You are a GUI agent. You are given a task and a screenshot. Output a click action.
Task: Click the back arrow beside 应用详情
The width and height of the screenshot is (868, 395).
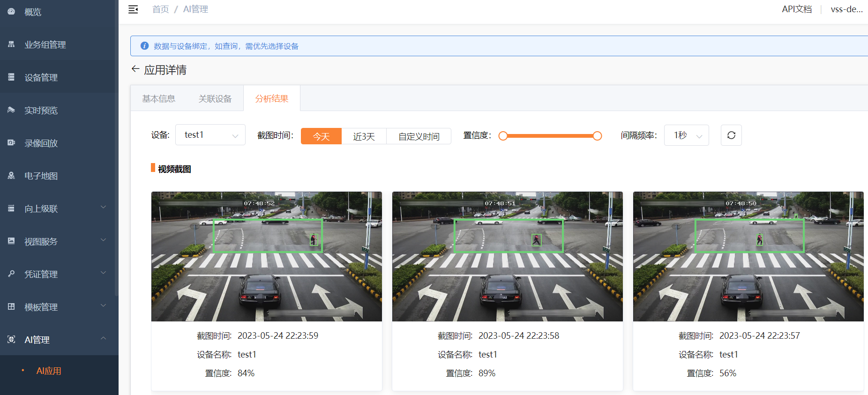coord(135,69)
